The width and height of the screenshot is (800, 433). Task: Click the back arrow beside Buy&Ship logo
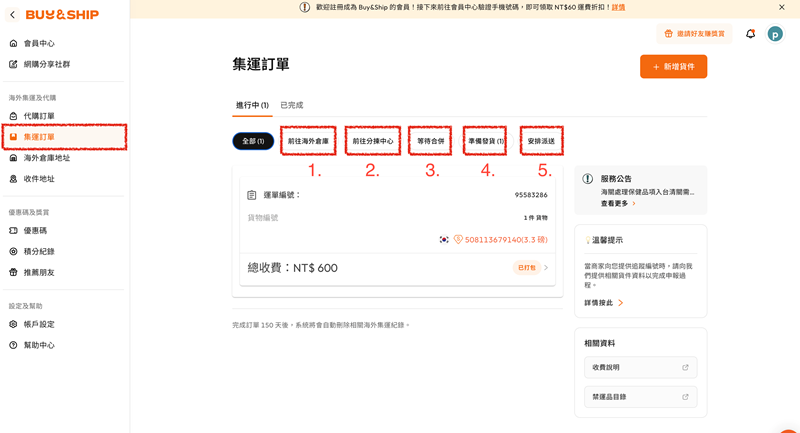tap(12, 15)
